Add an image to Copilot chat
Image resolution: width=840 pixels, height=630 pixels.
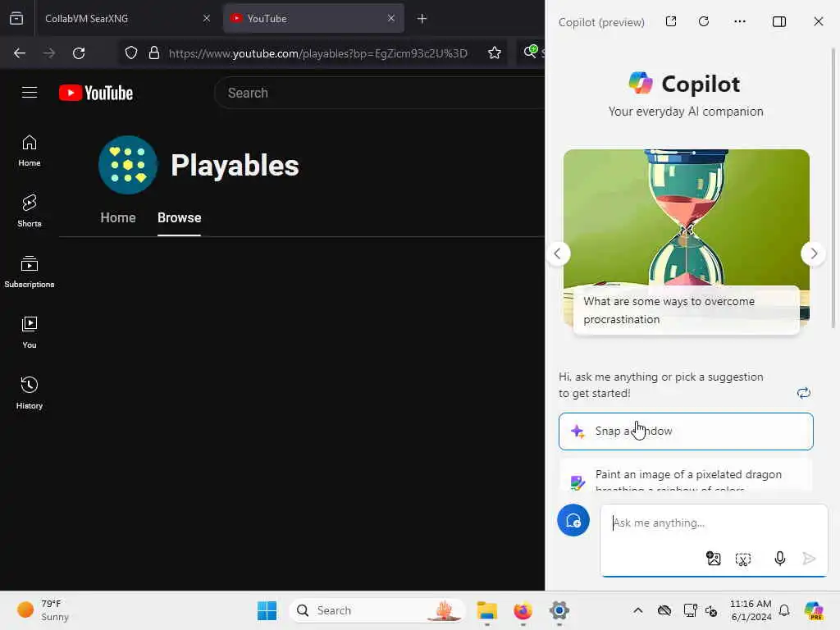714,559
